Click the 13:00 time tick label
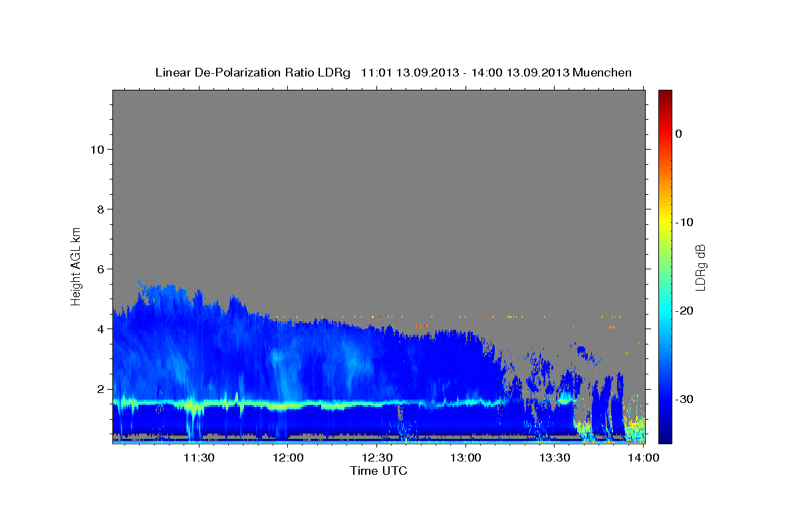Screen dimensions: 798x532 (x=466, y=458)
